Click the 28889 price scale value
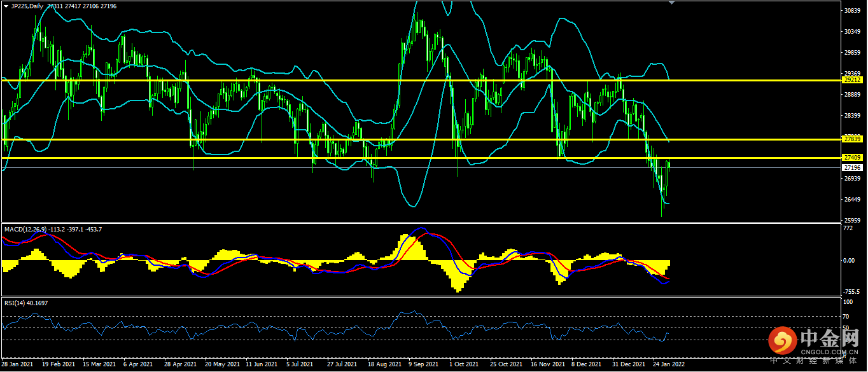868x372 pixels. [851, 95]
